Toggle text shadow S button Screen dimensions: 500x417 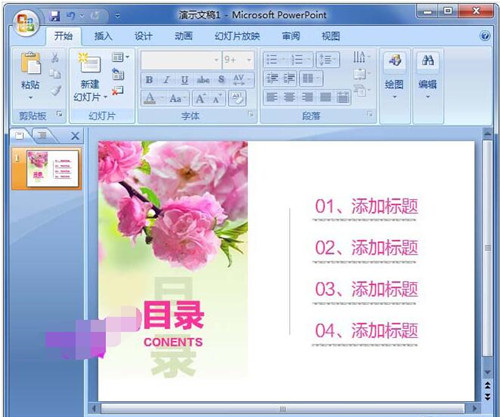point(221,80)
